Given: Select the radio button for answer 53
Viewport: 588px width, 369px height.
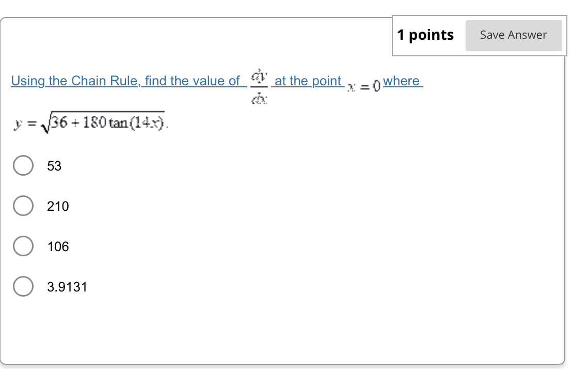Looking at the screenshot, I should click(x=23, y=165).
